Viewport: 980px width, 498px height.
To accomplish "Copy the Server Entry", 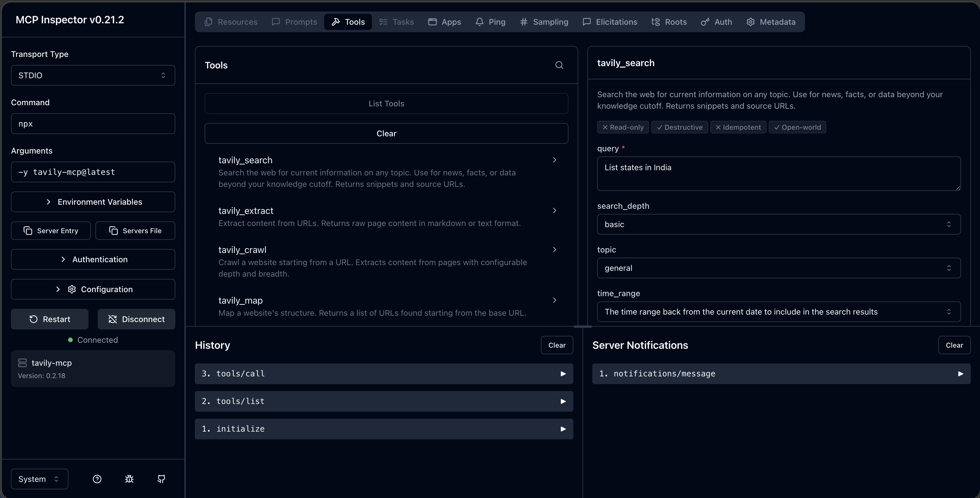I will (x=51, y=231).
